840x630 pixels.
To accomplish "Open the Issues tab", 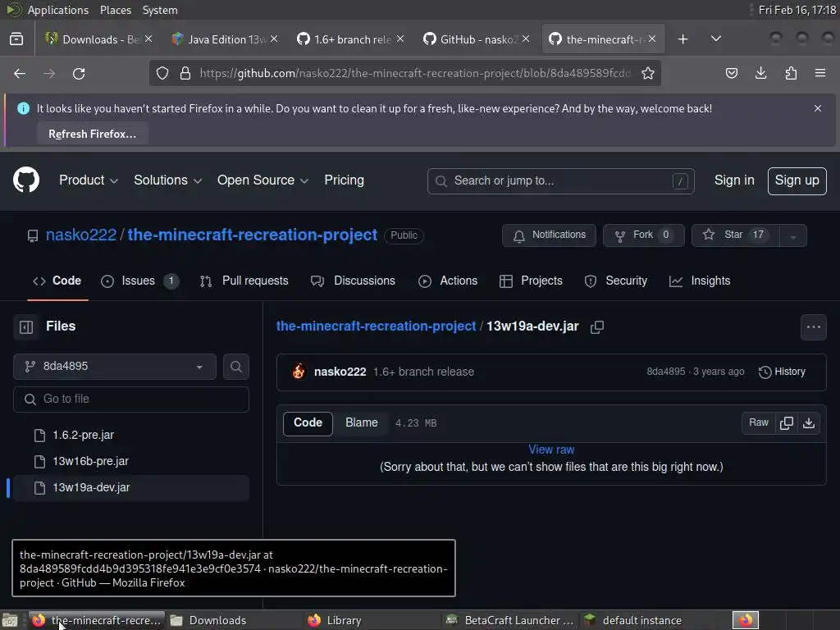I will 139,281.
